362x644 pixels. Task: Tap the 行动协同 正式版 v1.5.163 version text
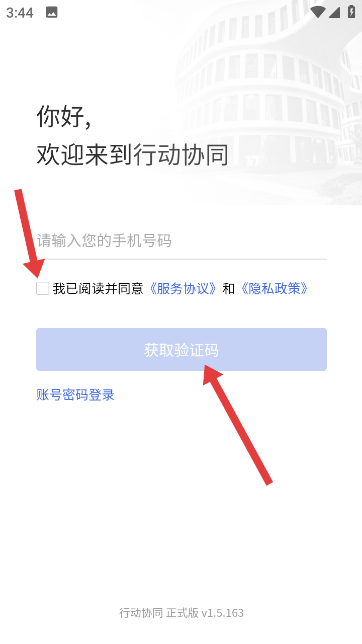pos(182,613)
